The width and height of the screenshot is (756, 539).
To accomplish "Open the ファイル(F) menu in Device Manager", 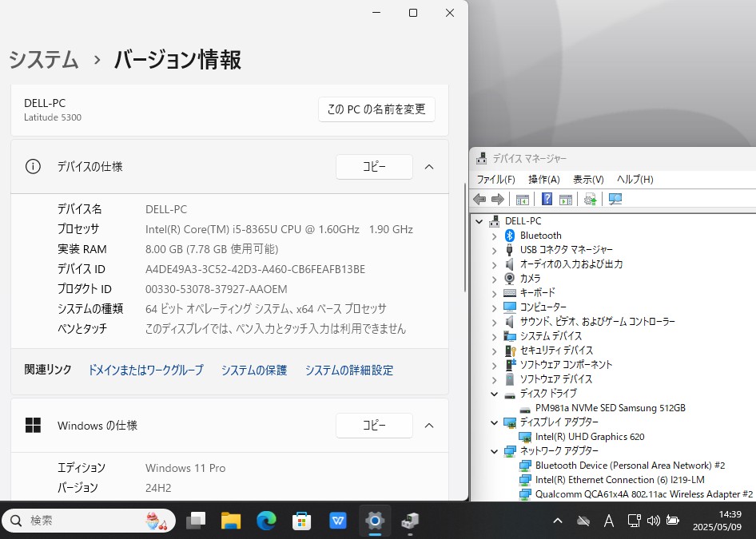I will pyautogui.click(x=495, y=180).
